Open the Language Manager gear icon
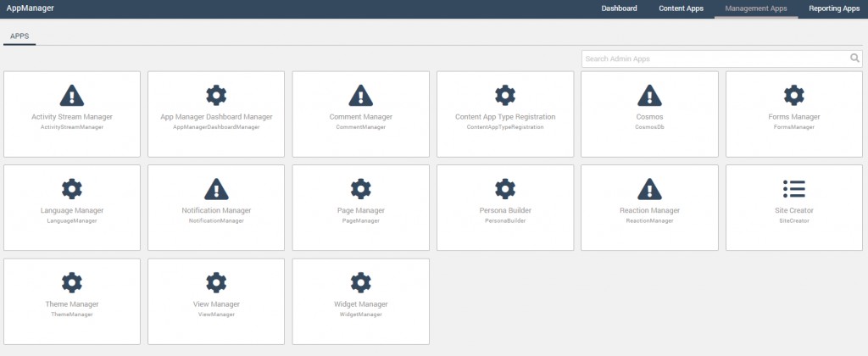868x356 pixels. 72,188
